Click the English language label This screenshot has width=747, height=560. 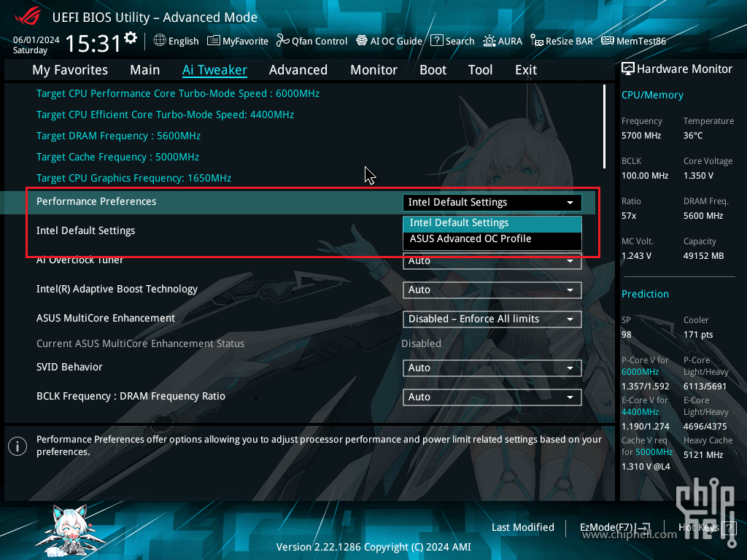(183, 41)
